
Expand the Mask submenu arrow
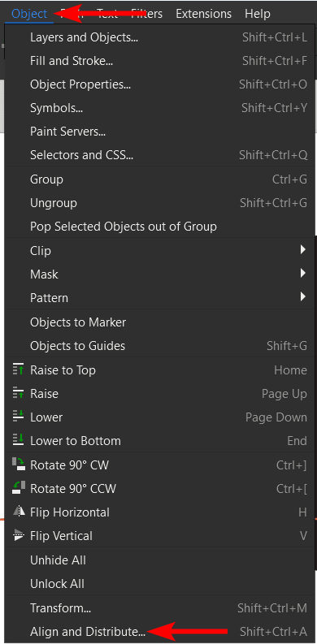pyautogui.click(x=303, y=273)
